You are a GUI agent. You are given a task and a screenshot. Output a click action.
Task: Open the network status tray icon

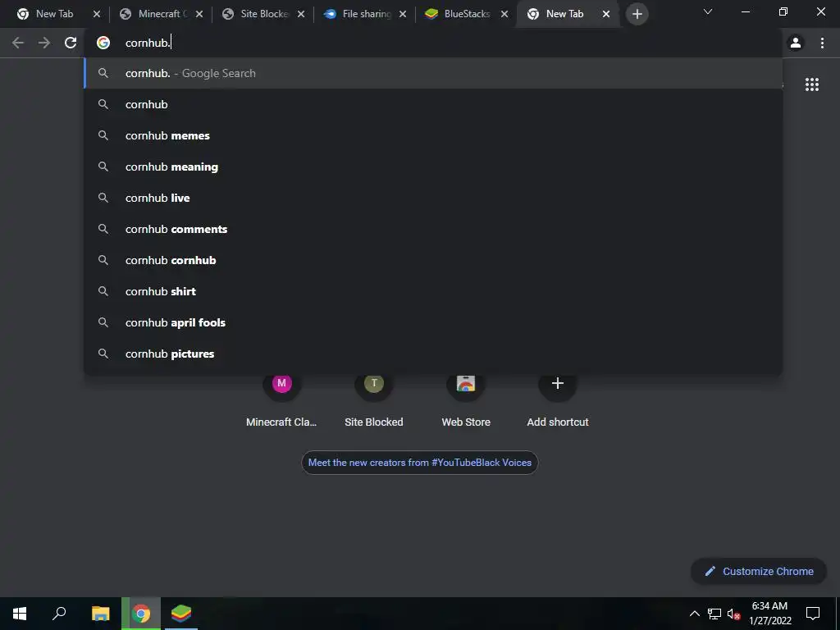click(x=714, y=614)
